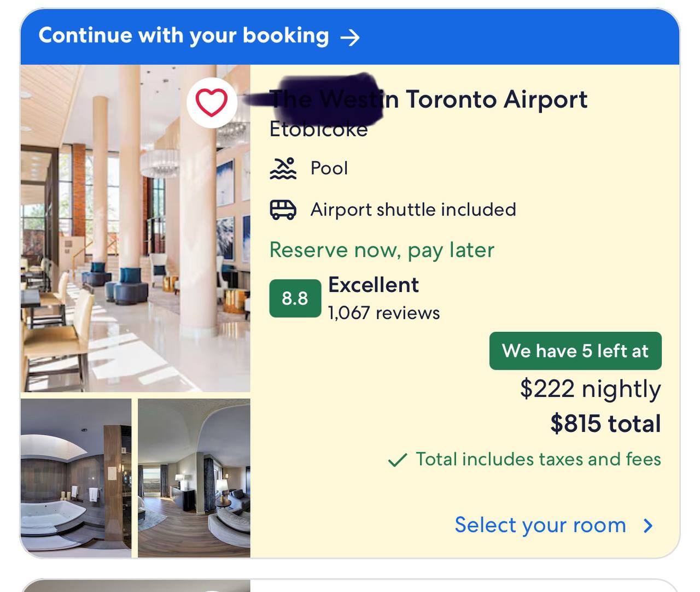Toggle the heart favorite icon
The width and height of the screenshot is (700, 592).
pyautogui.click(x=212, y=103)
